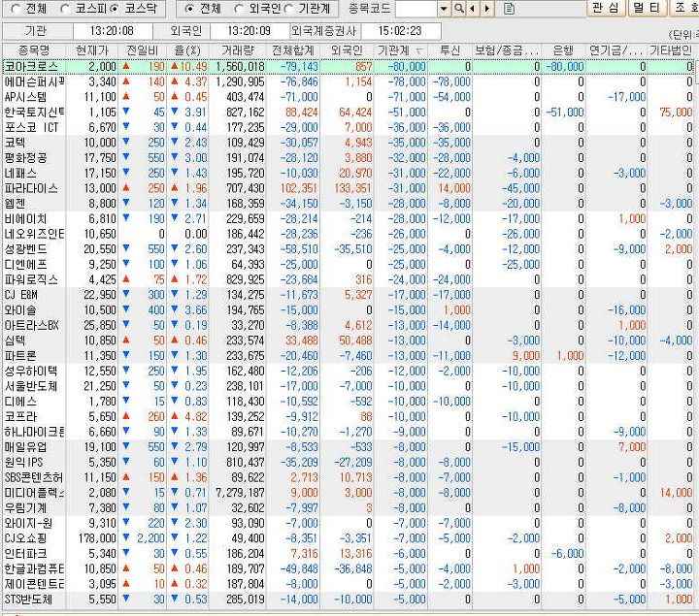Click the 멀티 button
The height and width of the screenshot is (616, 699).
click(648, 8)
